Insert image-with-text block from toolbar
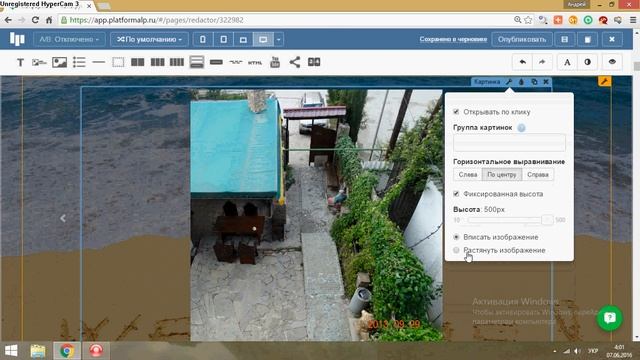Screen dimensions: 640x360 tap(39, 62)
